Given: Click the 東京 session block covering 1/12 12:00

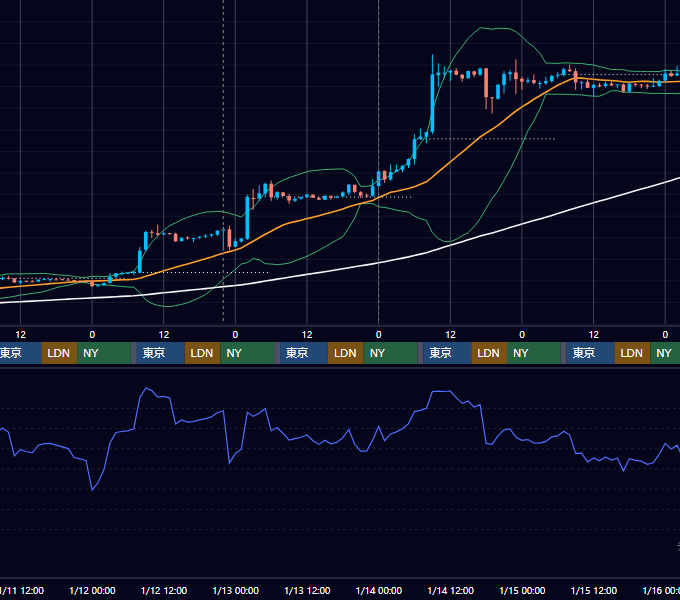Looking at the screenshot, I should [x=160, y=353].
